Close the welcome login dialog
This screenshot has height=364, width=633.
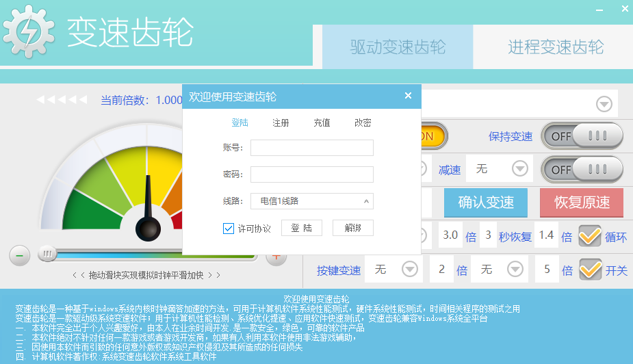point(408,96)
